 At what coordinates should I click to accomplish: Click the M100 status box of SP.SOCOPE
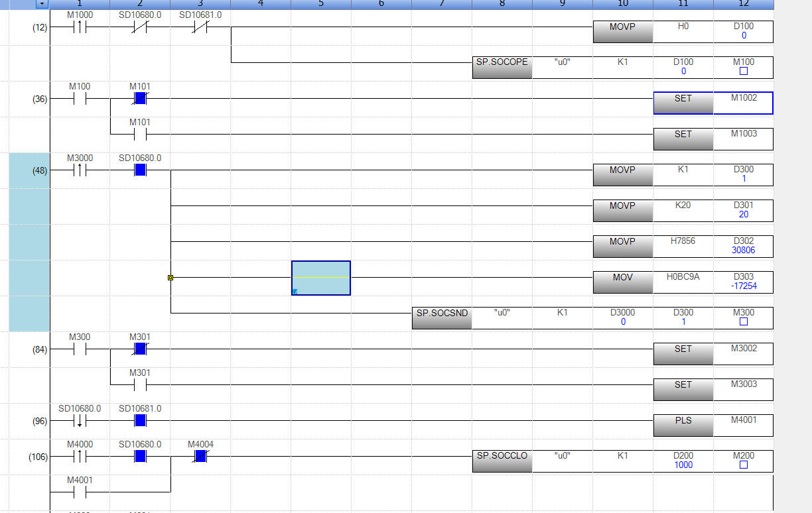coord(743,71)
